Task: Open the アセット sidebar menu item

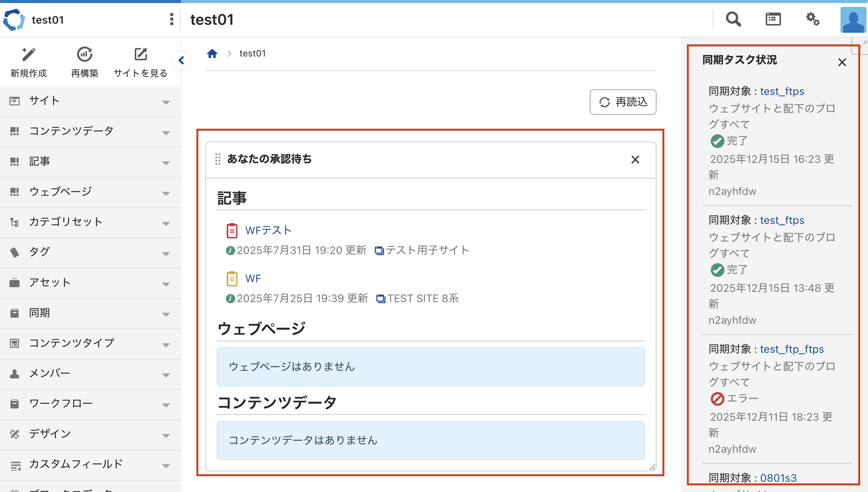Action: [x=50, y=283]
